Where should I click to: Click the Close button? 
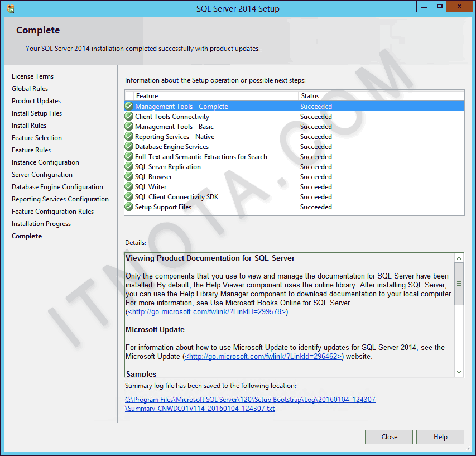coord(388,436)
